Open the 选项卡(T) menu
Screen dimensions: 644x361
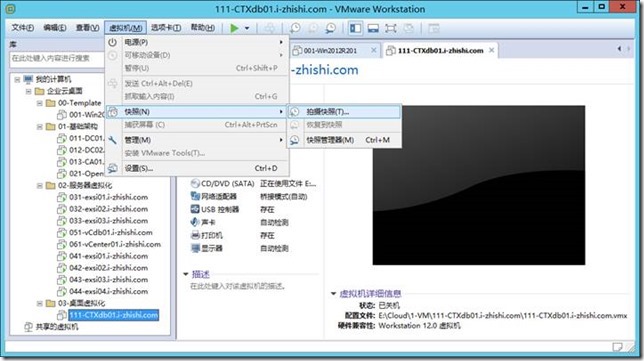point(166,28)
